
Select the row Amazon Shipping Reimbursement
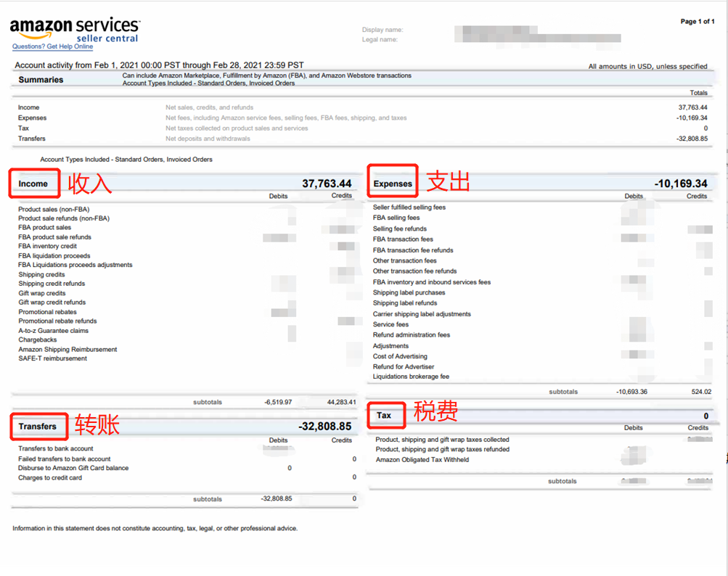coord(68,350)
